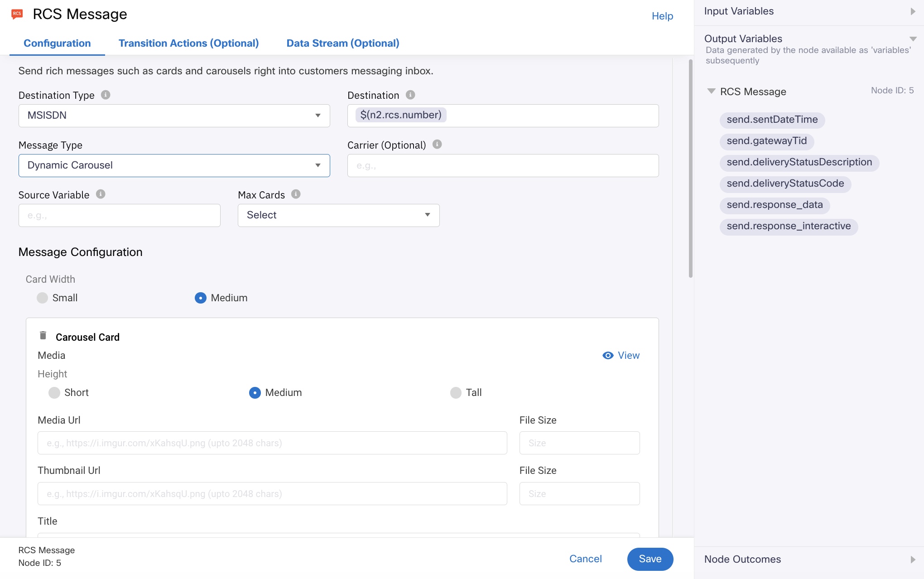Expand the Node Outcomes panel
This screenshot has height=579, width=924.
click(913, 560)
